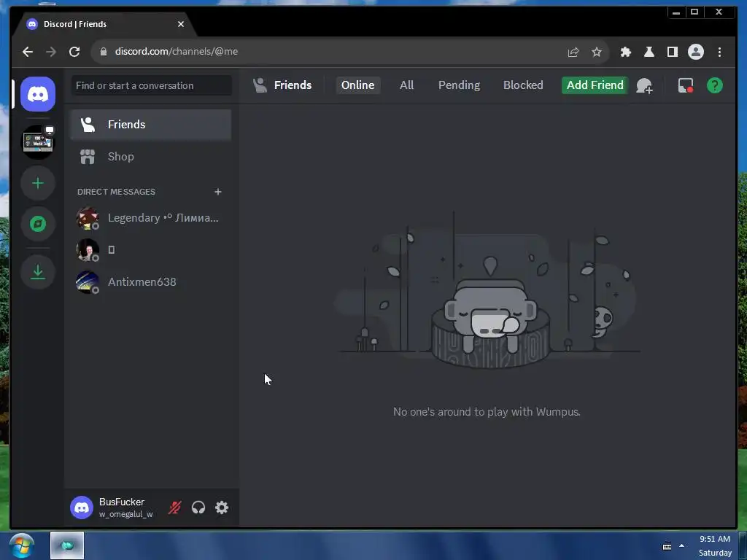Open New Group DM icon
Image resolution: width=747 pixels, height=560 pixels.
[x=644, y=86]
